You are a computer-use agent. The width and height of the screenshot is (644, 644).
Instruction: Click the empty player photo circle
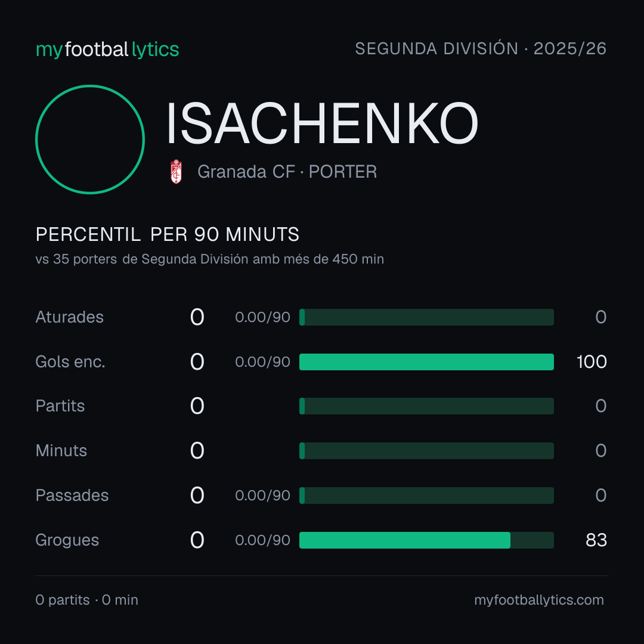click(x=90, y=139)
